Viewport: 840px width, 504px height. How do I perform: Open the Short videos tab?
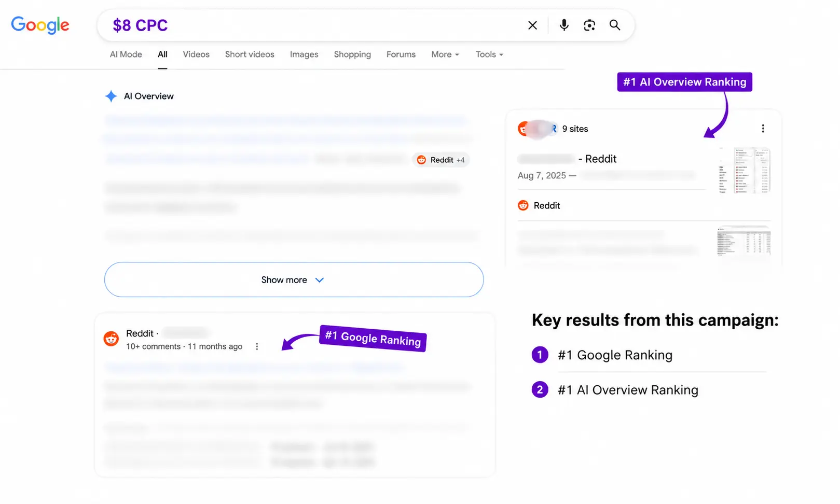pos(250,54)
